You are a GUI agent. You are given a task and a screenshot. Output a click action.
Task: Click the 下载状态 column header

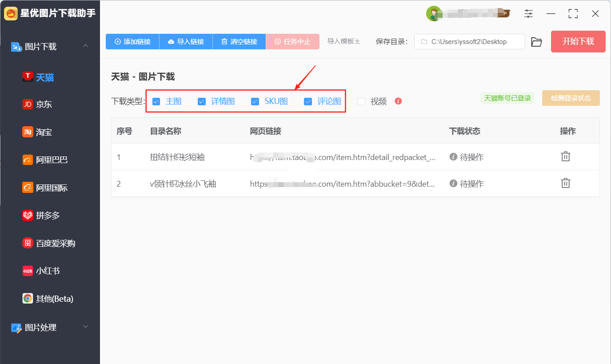coord(465,131)
